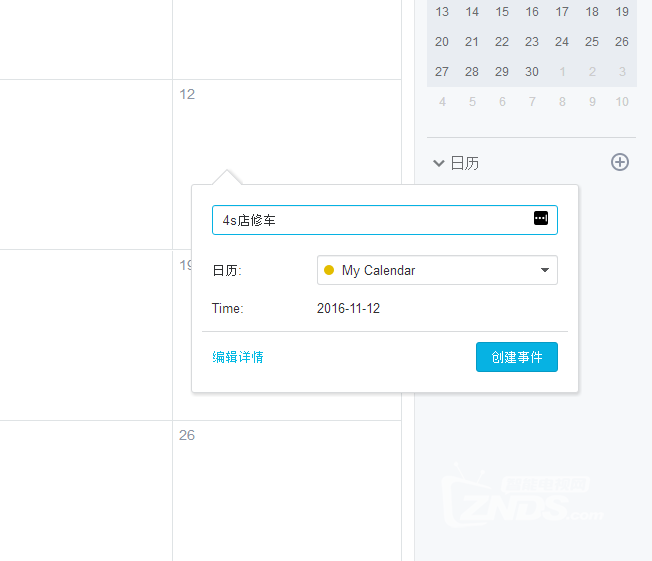Select greyed next-month day 4 in mini calendar
The width and height of the screenshot is (652, 561).
(x=442, y=101)
